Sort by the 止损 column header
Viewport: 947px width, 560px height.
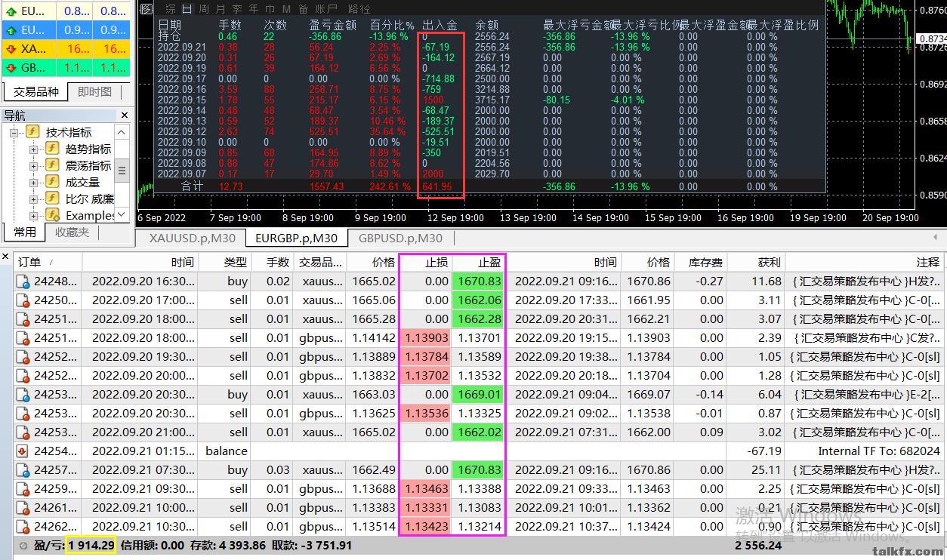coord(424,262)
